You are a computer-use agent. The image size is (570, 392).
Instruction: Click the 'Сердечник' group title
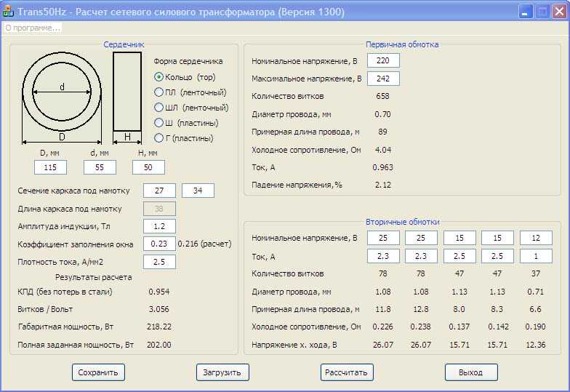coord(124,44)
